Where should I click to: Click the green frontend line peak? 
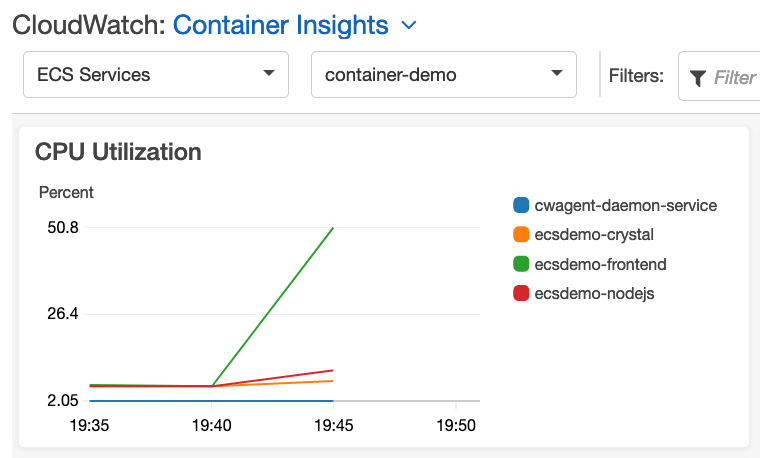[x=333, y=228]
